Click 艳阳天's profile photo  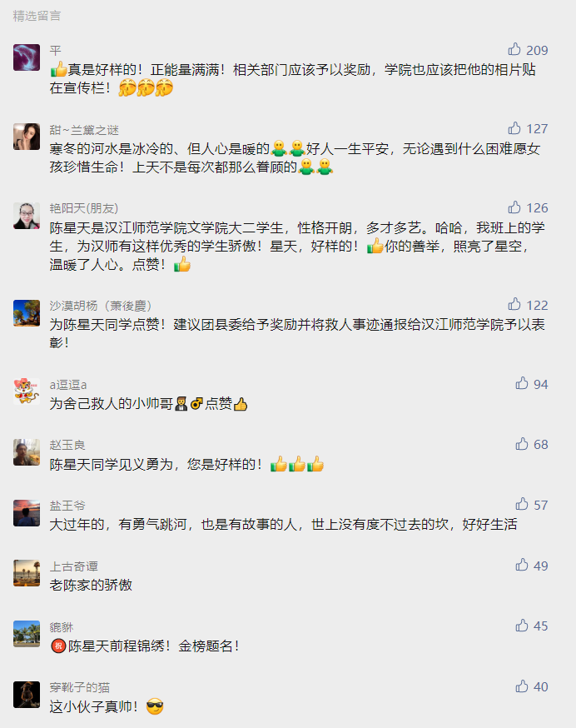tap(27, 216)
